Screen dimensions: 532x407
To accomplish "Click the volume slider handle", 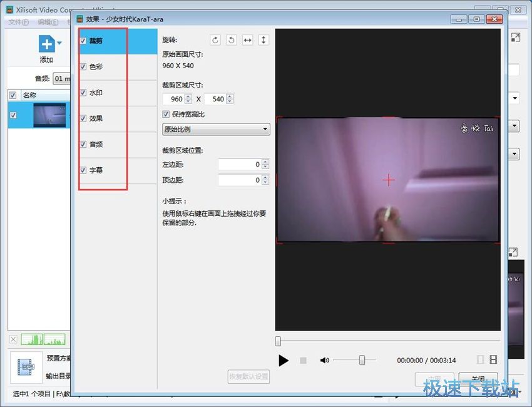I will point(362,360).
